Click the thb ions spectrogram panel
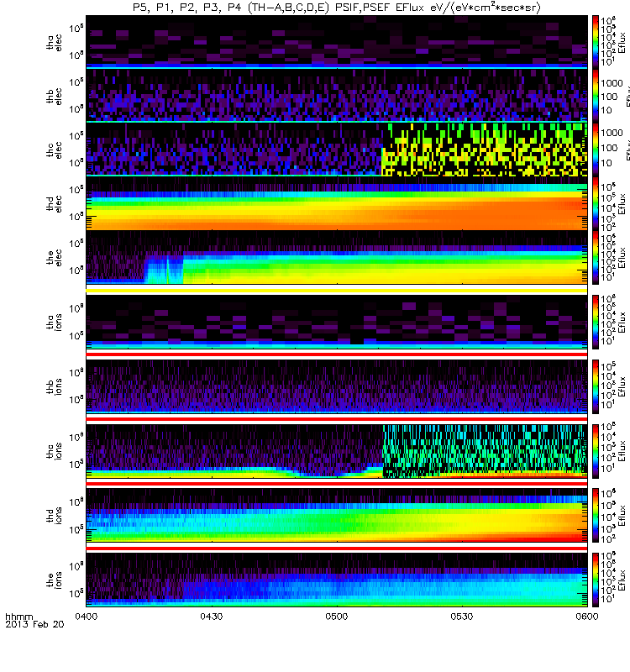Screen dimensions: 630x672 click(x=337, y=386)
